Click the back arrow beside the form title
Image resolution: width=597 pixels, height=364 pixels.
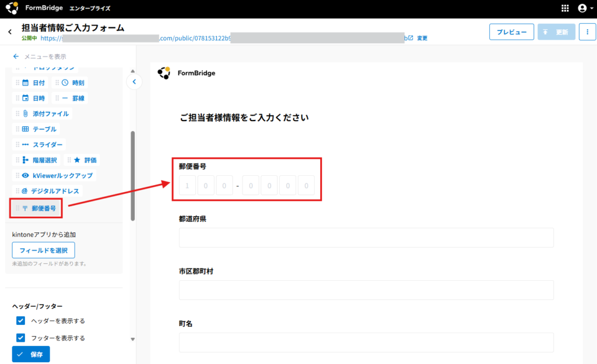(10, 31)
